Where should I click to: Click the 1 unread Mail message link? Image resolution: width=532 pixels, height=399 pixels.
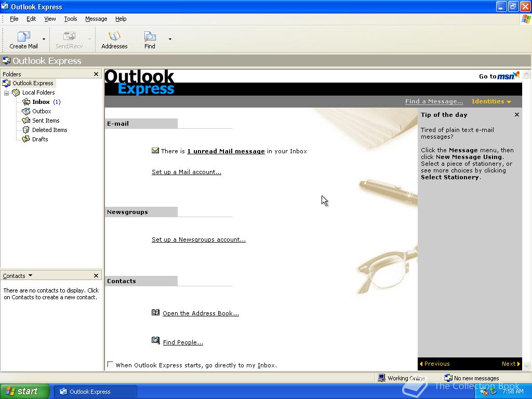226,151
